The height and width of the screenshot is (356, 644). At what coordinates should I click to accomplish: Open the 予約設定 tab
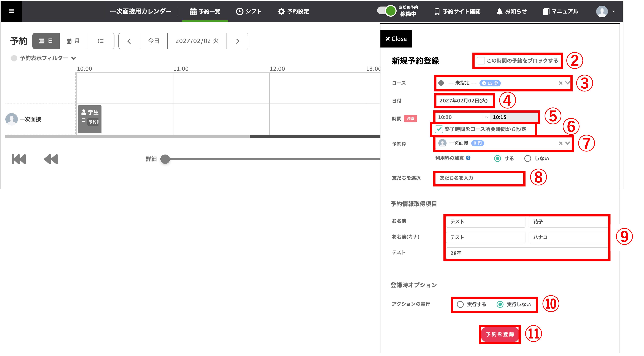293,11
